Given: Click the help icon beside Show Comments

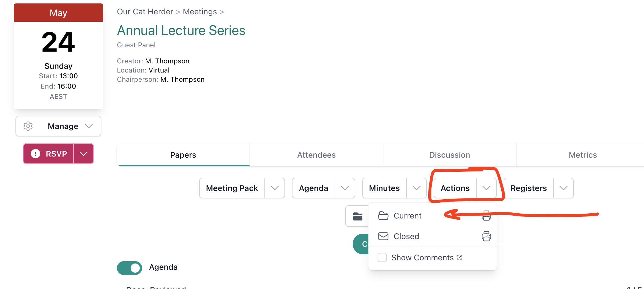Looking at the screenshot, I should pyautogui.click(x=460, y=257).
